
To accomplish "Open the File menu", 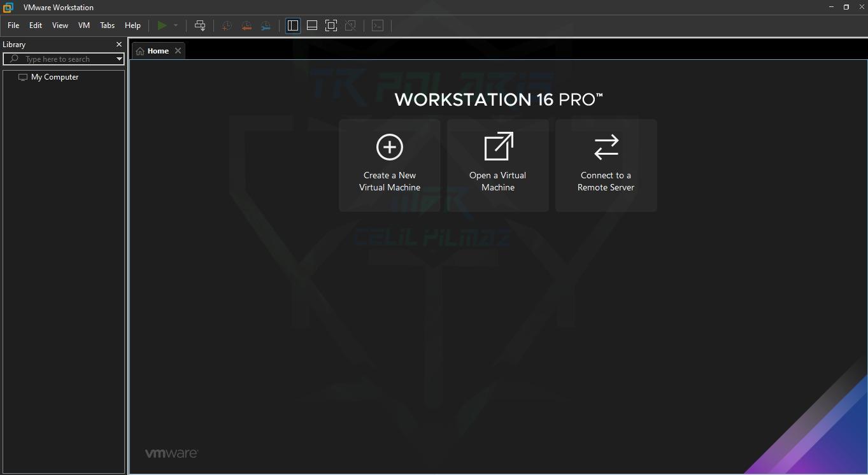I will pos(13,25).
